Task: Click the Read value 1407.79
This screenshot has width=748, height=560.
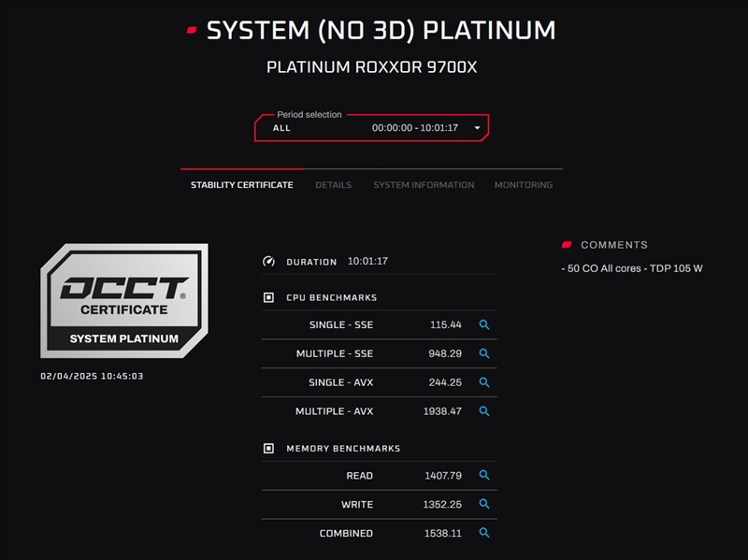Action: pyautogui.click(x=443, y=476)
